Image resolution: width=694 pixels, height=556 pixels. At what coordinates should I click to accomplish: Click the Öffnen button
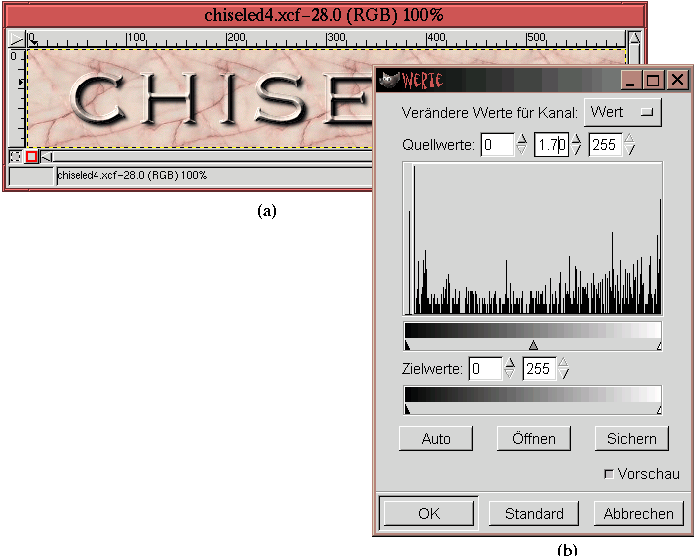[533, 438]
